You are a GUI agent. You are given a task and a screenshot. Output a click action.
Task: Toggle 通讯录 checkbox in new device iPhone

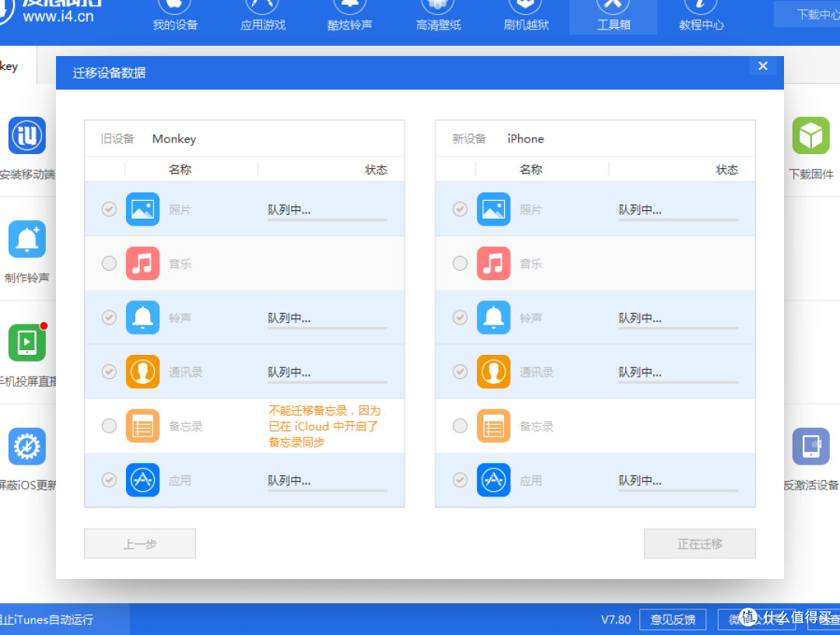point(460,371)
